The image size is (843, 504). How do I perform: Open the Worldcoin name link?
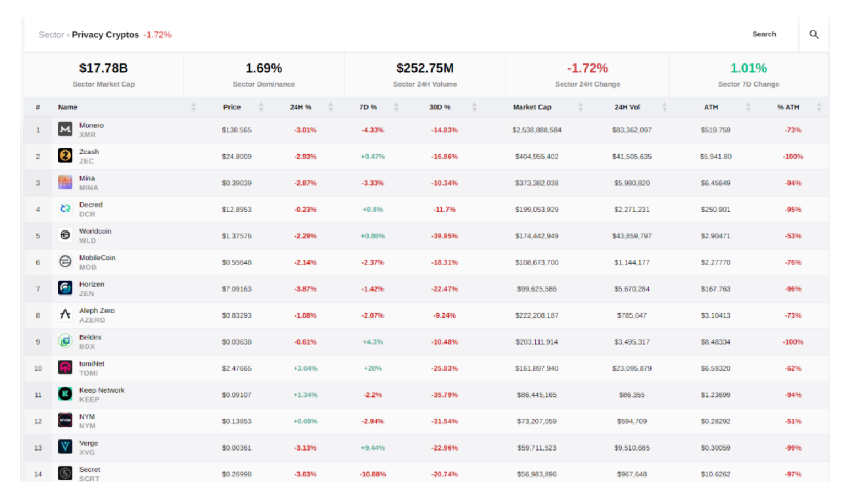95,232
